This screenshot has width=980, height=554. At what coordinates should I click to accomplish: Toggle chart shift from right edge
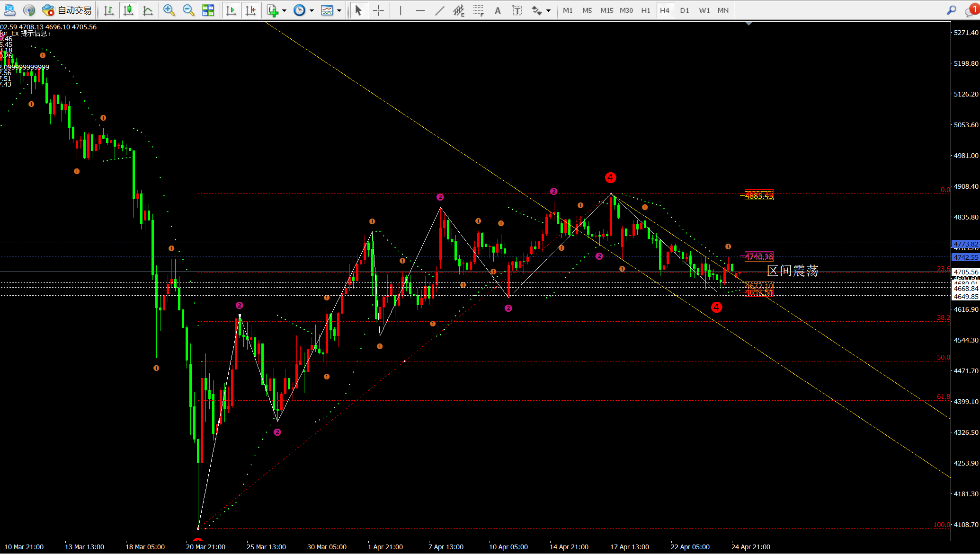pyautogui.click(x=250, y=10)
